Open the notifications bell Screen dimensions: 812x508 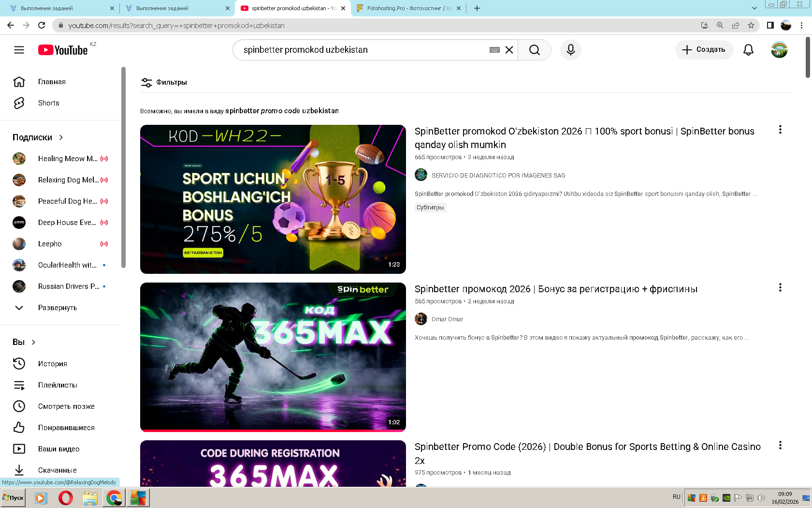tap(748, 50)
